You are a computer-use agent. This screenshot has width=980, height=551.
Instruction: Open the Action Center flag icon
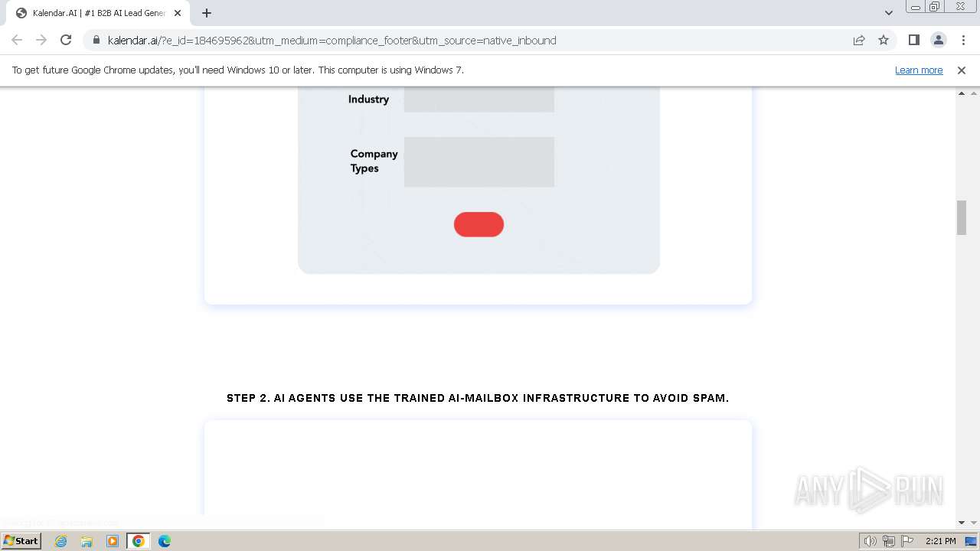coord(907,541)
